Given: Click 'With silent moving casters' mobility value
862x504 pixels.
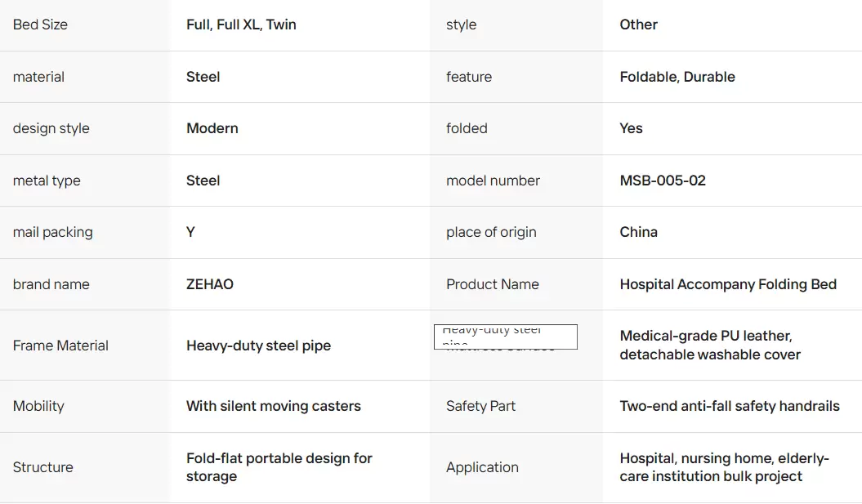Looking at the screenshot, I should [x=273, y=406].
